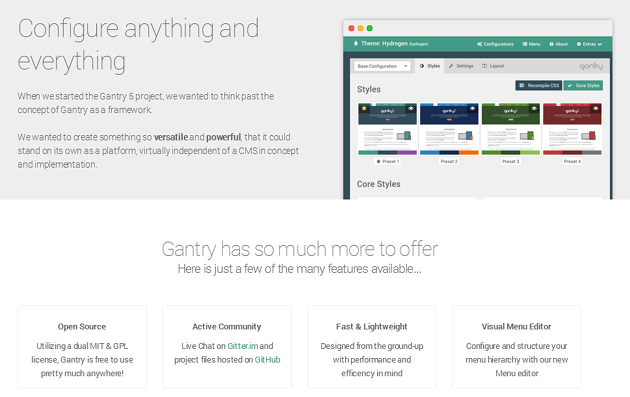Viewport: 630px width, 397px height.
Task: Click the "Configure anything and everything" heading
Action: (138, 45)
